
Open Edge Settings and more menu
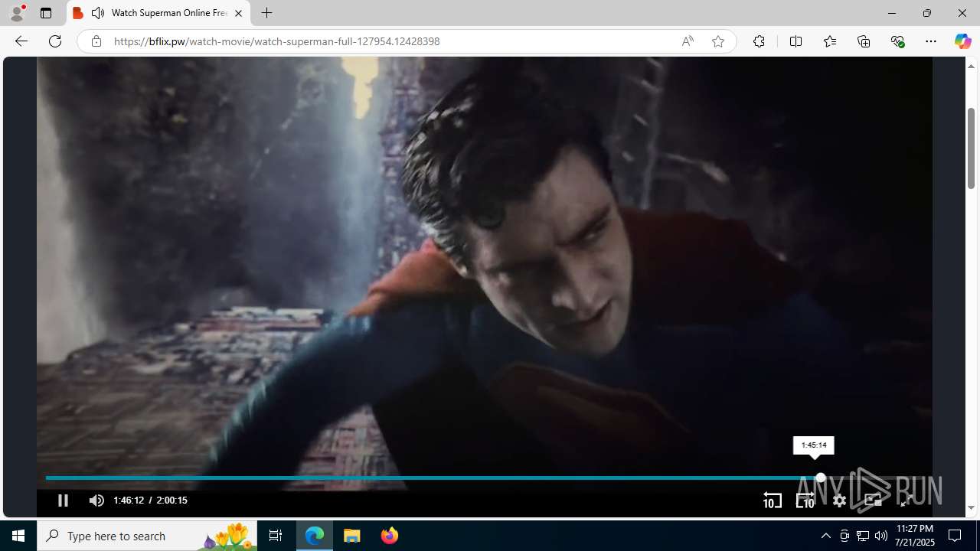931,41
